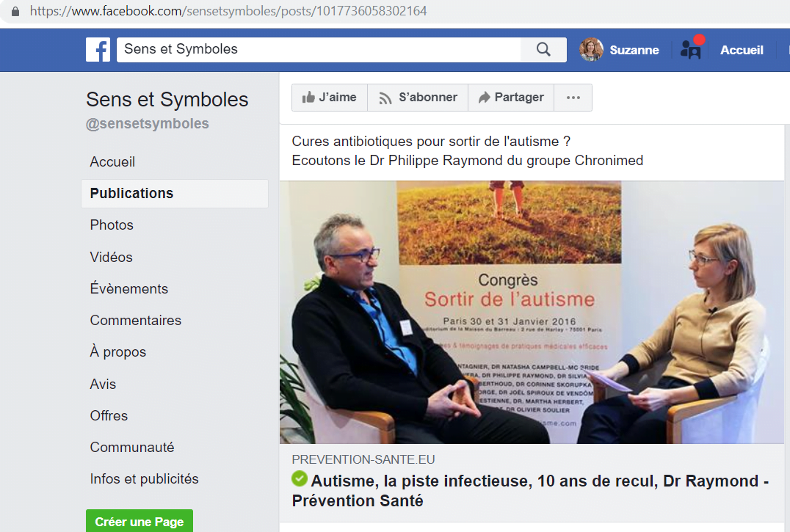This screenshot has height=532, width=790.
Task: Open Communauté in the sidebar
Action: (x=132, y=448)
